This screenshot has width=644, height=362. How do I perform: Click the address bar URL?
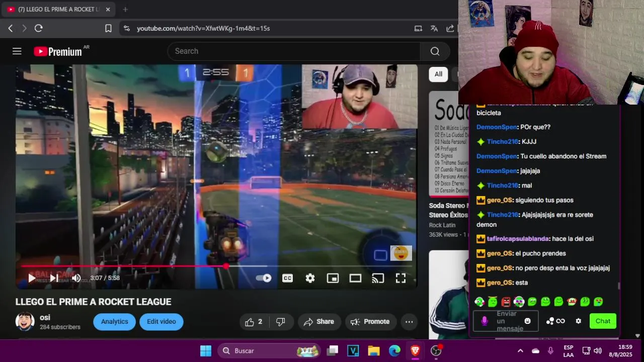pyautogui.click(x=203, y=29)
